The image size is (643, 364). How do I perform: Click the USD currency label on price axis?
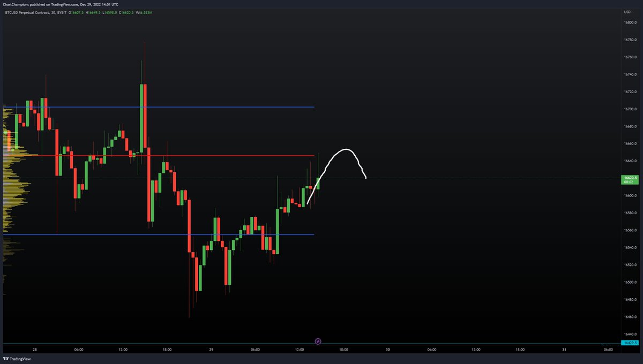point(626,12)
